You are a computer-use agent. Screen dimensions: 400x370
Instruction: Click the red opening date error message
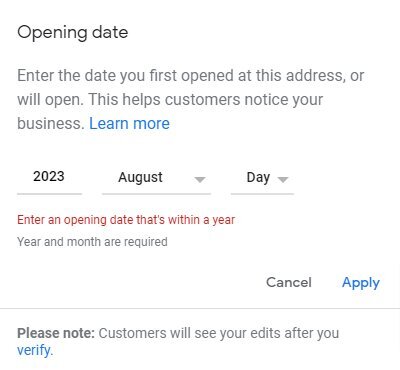(x=126, y=220)
